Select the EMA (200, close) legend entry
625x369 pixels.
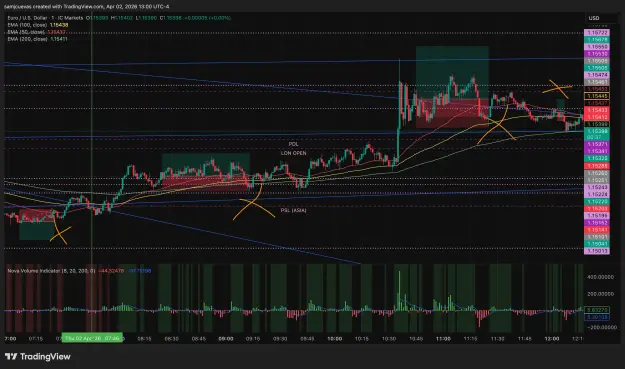tap(37, 39)
